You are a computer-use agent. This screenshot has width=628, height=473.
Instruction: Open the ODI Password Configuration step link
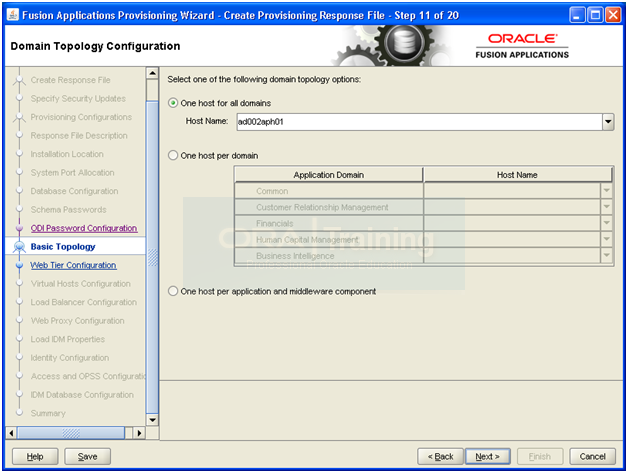(84, 228)
